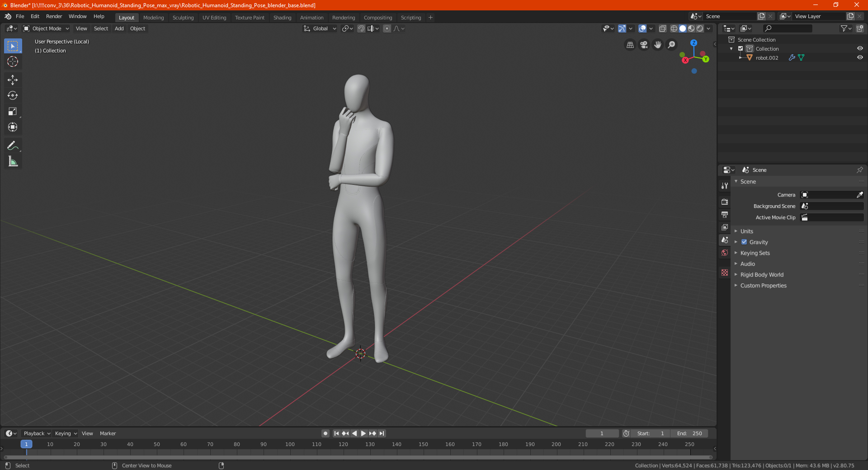Select the Annotate tool
This screenshot has width=868, height=470.
click(x=13, y=146)
